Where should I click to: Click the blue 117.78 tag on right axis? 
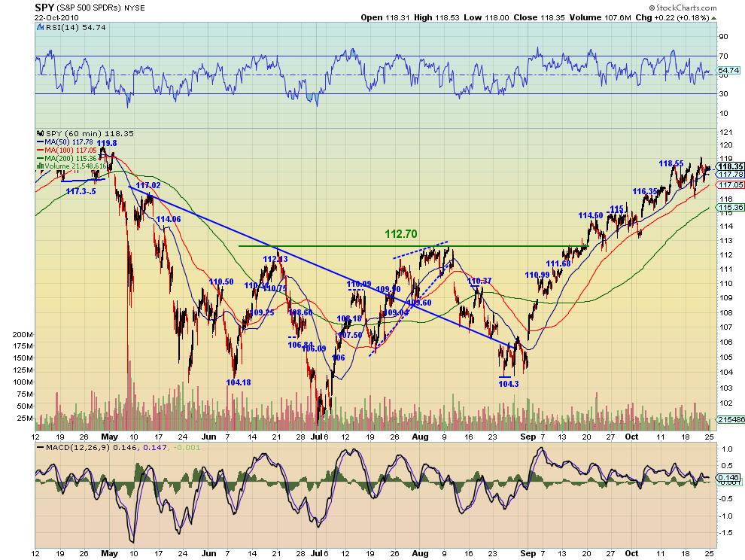(x=731, y=175)
